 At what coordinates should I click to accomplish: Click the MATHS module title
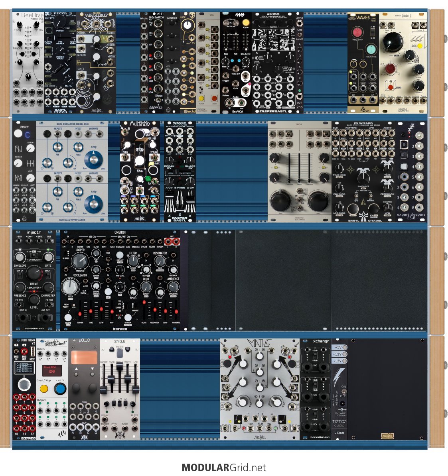click(x=259, y=343)
